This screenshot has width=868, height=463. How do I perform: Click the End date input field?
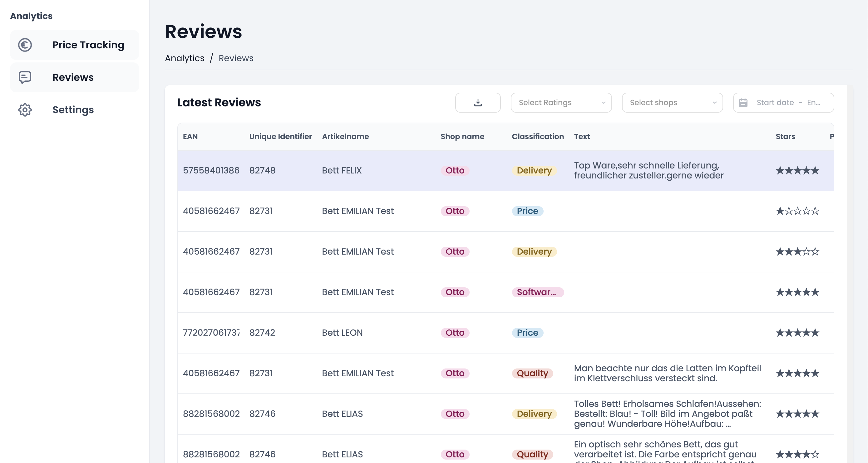pyautogui.click(x=813, y=102)
